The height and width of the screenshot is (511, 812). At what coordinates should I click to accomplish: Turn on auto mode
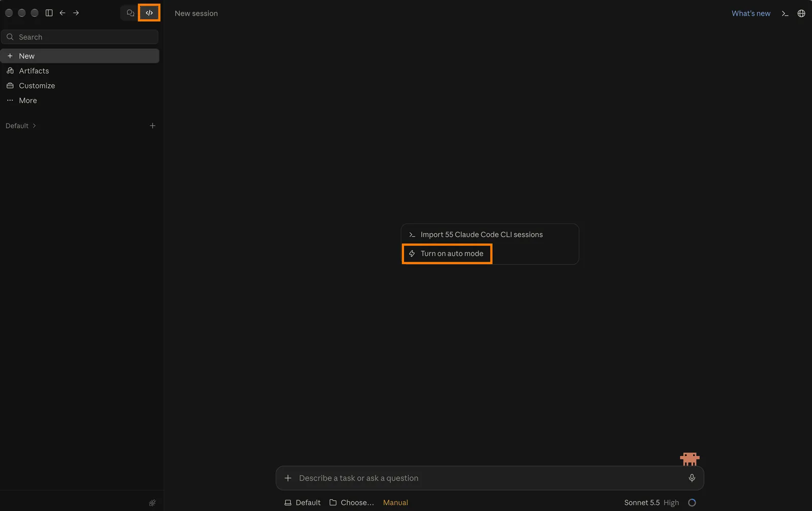coord(447,253)
